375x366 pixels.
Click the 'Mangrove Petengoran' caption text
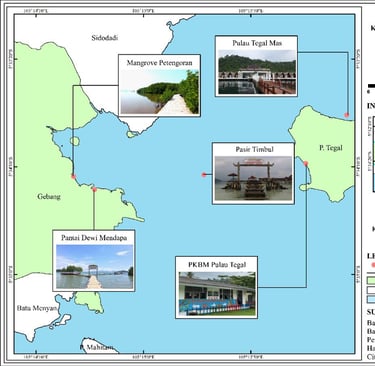click(160, 63)
